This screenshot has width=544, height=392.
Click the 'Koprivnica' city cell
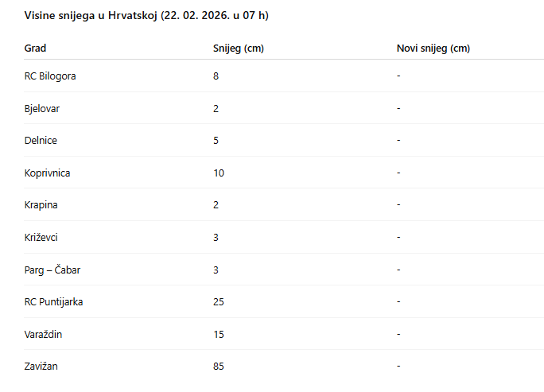(47, 173)
